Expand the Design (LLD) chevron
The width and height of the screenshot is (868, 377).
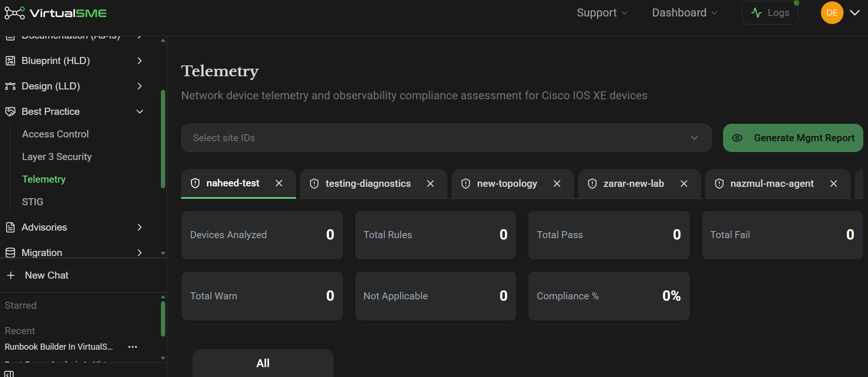point(139,86)
